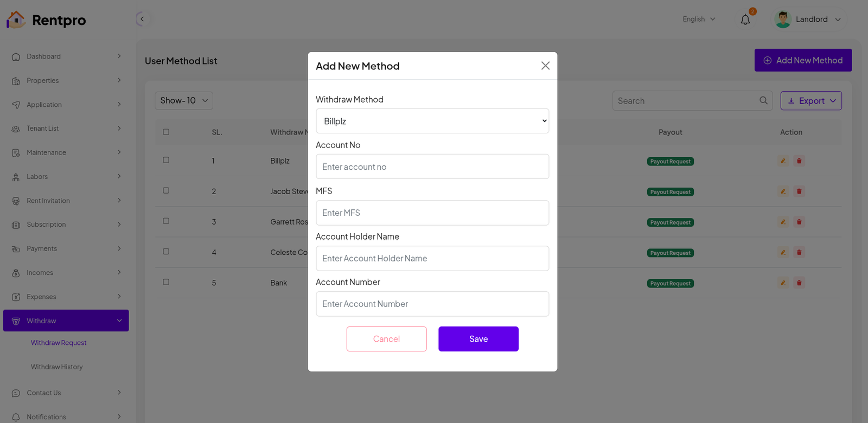The image size is (868, 423).
Task: Focus the Account Holder Name field
Action: point(432,259)
